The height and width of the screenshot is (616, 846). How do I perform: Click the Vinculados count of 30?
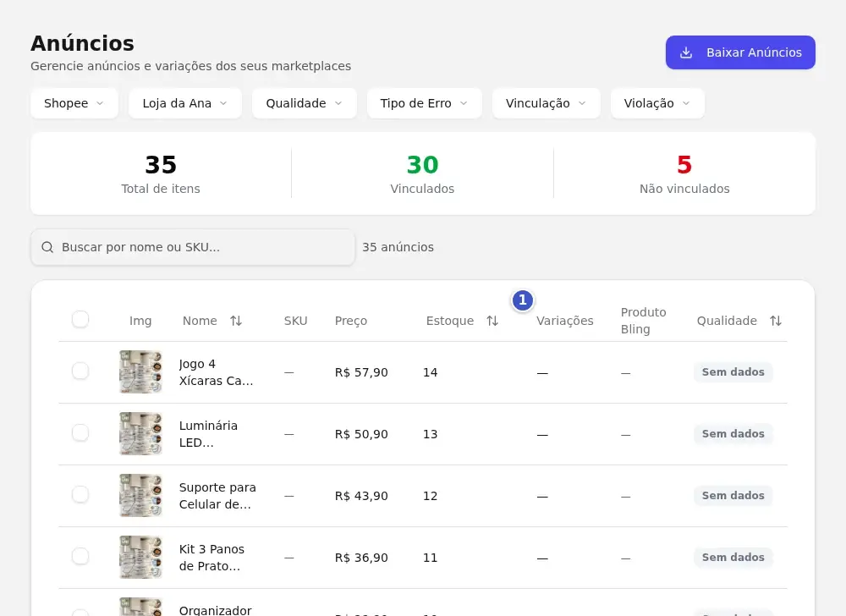click(x=422, y=164)
